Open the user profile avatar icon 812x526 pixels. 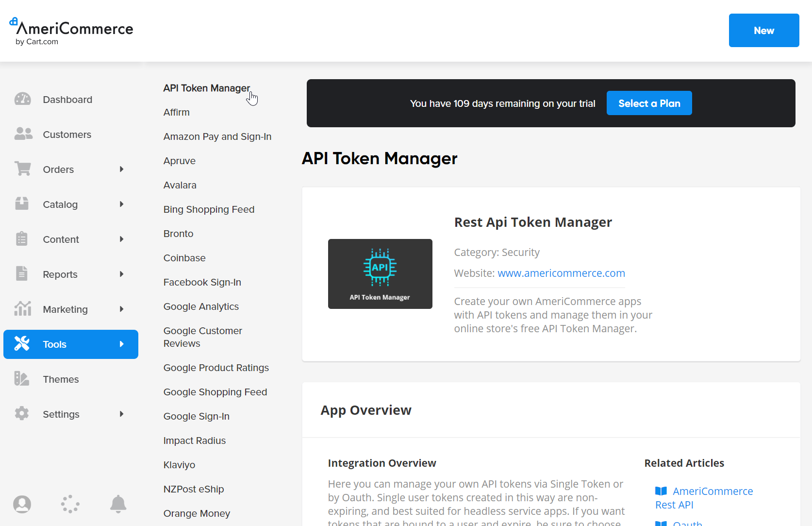pyautogui.click(x=22, y=504)
